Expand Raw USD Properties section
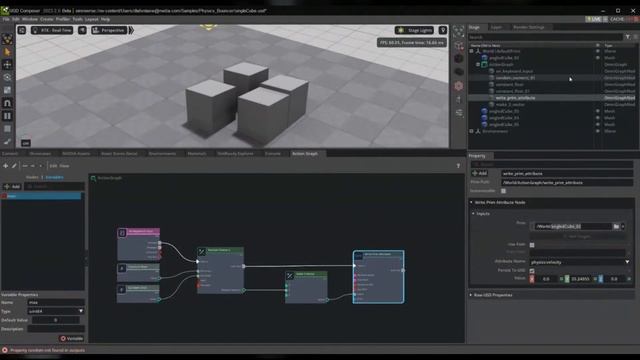The image size is (640, 360). pos(471,295)
